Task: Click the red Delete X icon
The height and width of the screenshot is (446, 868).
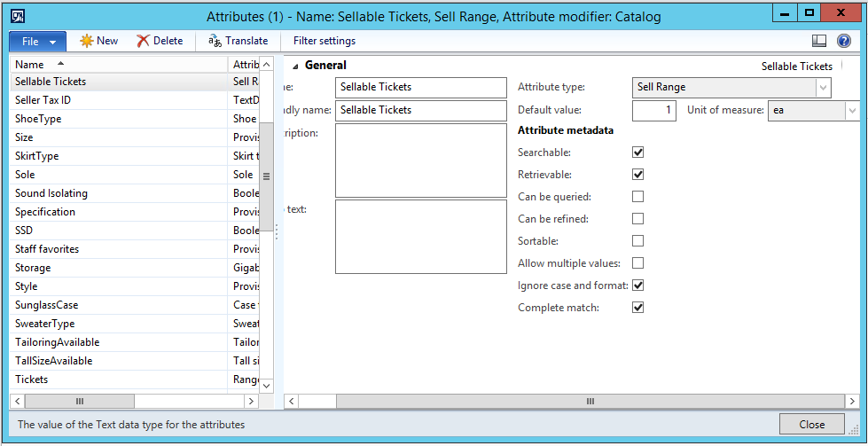Action: click(144, 41)
